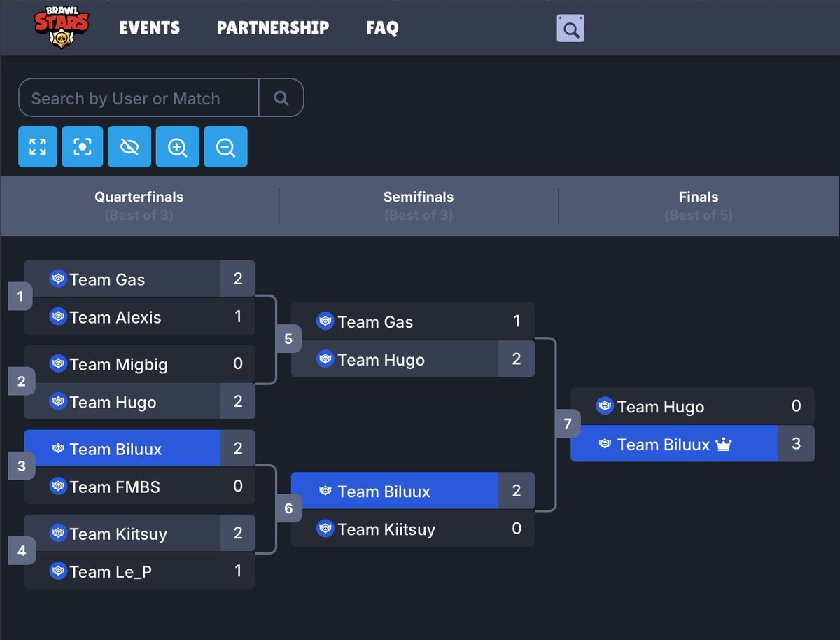
Task: Click the search icon in the top navbar
Action: 570,28
